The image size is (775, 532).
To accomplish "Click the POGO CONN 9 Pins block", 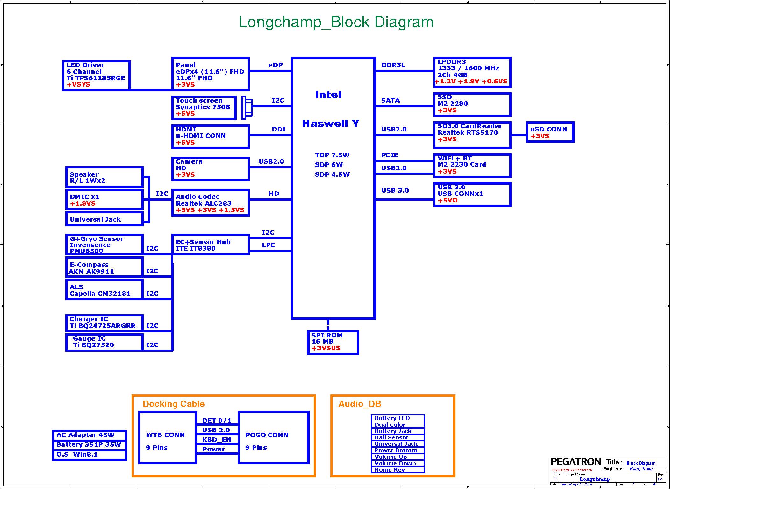I will pos(273,438).
